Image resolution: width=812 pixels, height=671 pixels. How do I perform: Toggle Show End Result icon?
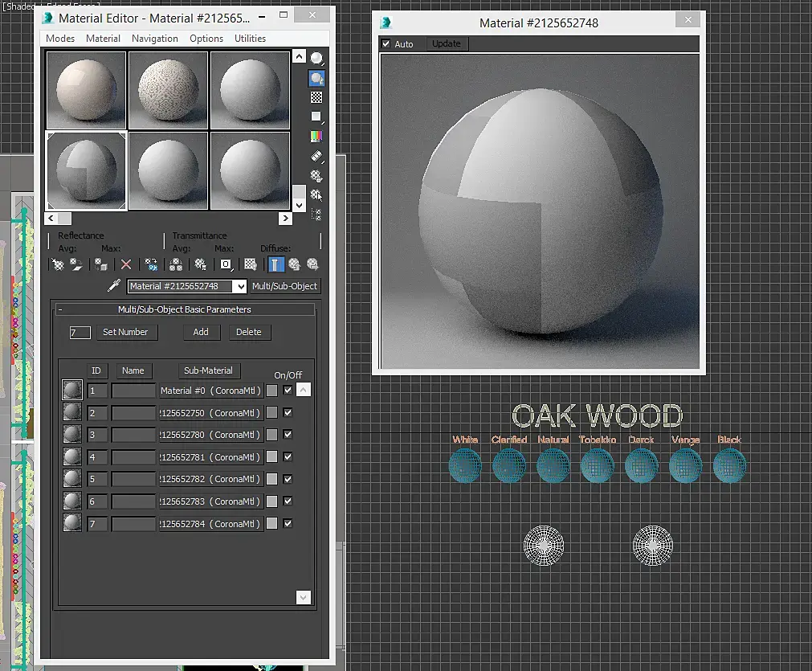pyautogui.click(x=275, y=264)
